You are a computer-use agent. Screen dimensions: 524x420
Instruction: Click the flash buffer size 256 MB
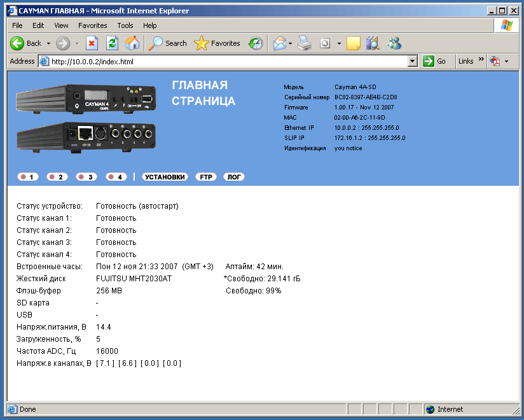pos(109,291)
